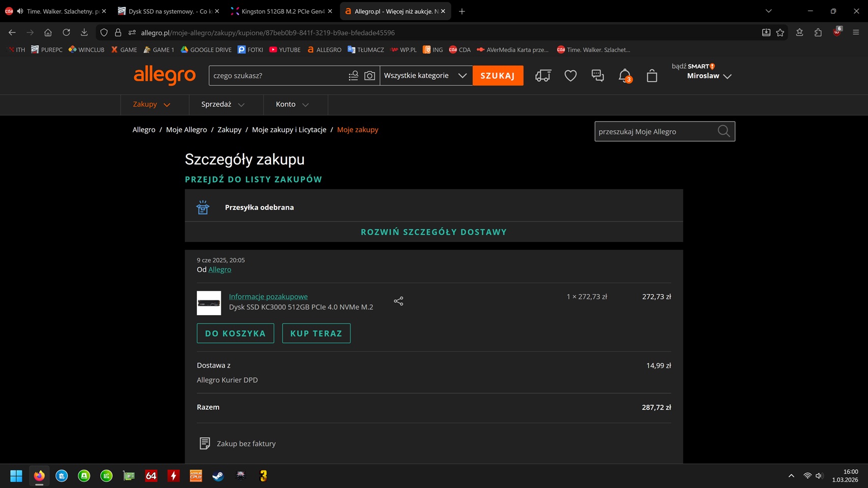Click seller link Allegro
This screenshot has height=488, width=868.
220,269
